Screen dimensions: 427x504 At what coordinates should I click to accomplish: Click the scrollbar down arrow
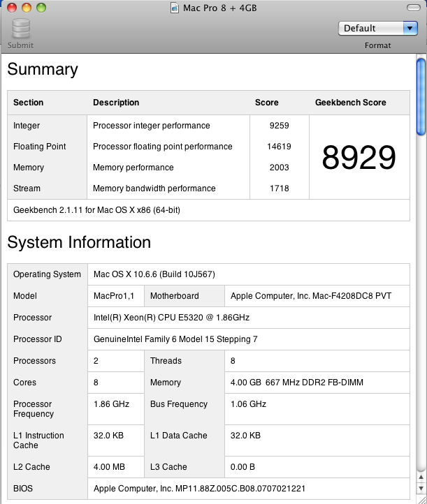(x=421, y=489)
